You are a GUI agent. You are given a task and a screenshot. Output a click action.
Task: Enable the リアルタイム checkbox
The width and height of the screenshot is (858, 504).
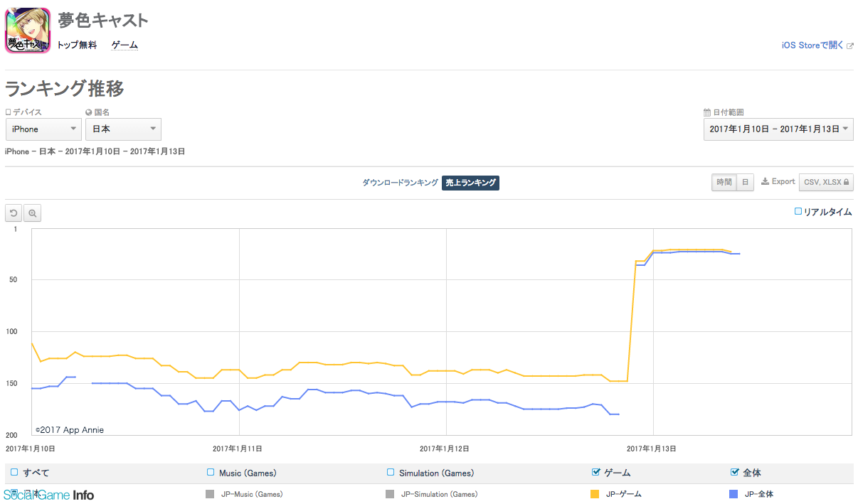(798, 211)
